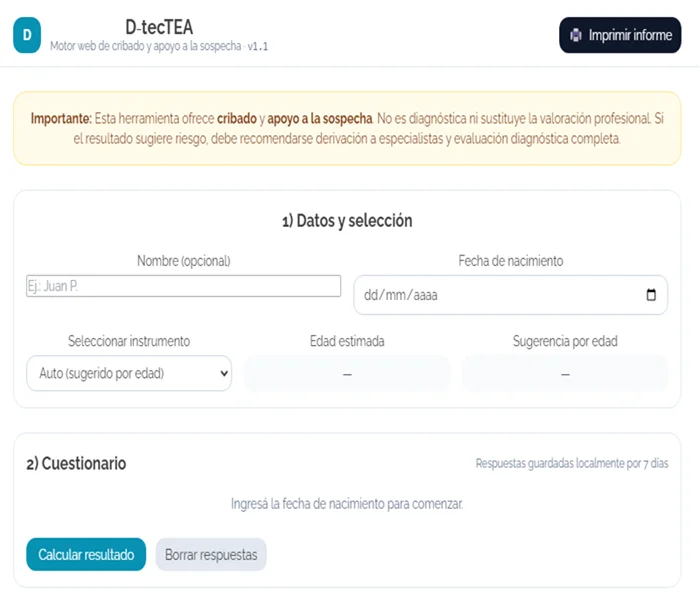The image size is (700, 600).
Task: Click the printer icon in Imprimir informe
Action: (576, 35)
